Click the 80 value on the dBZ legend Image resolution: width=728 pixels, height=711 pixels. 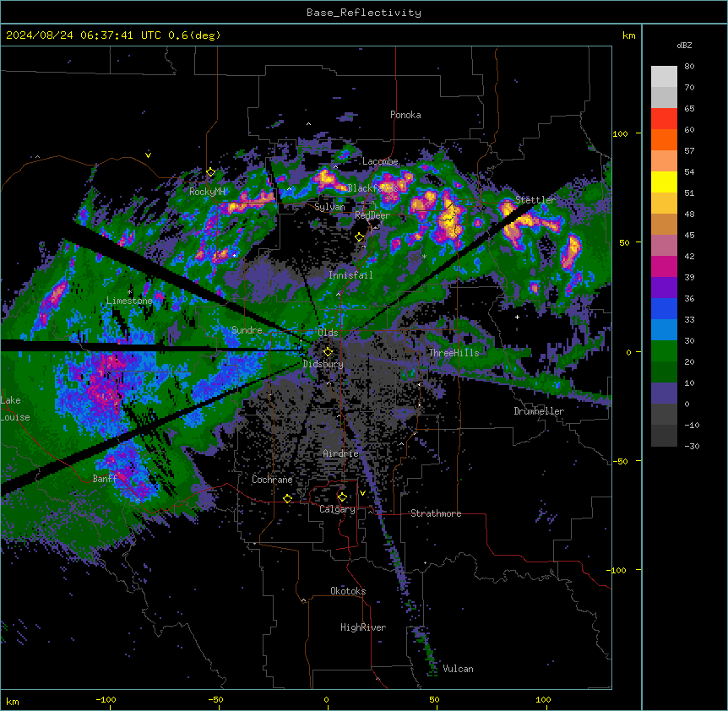[689, 67]
